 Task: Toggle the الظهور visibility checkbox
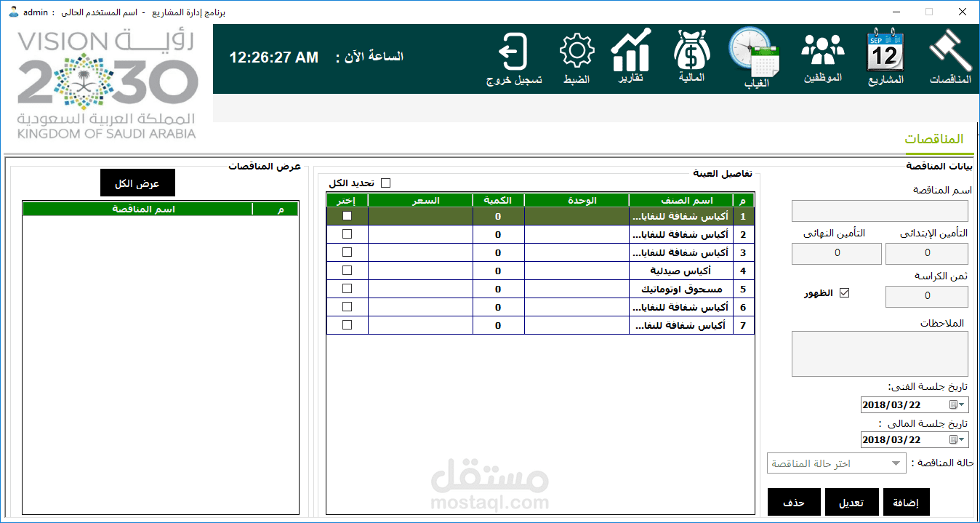pyautogui.click(x=844, y=292)
